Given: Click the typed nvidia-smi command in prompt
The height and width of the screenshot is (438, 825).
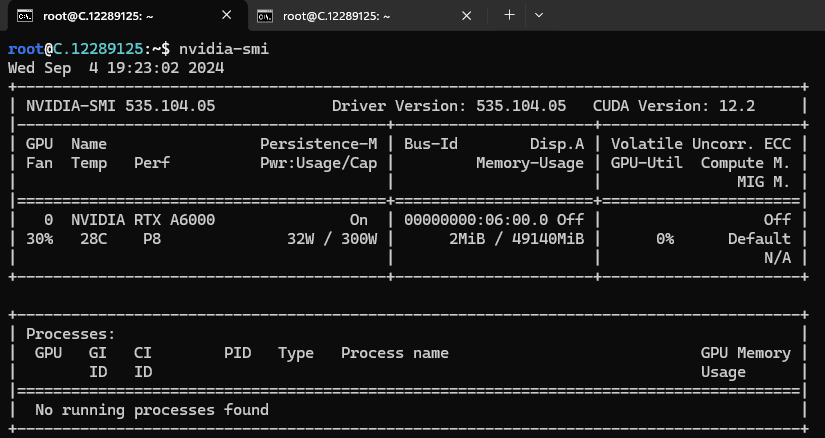Looking at the screenshot, I should click(224, 49).
